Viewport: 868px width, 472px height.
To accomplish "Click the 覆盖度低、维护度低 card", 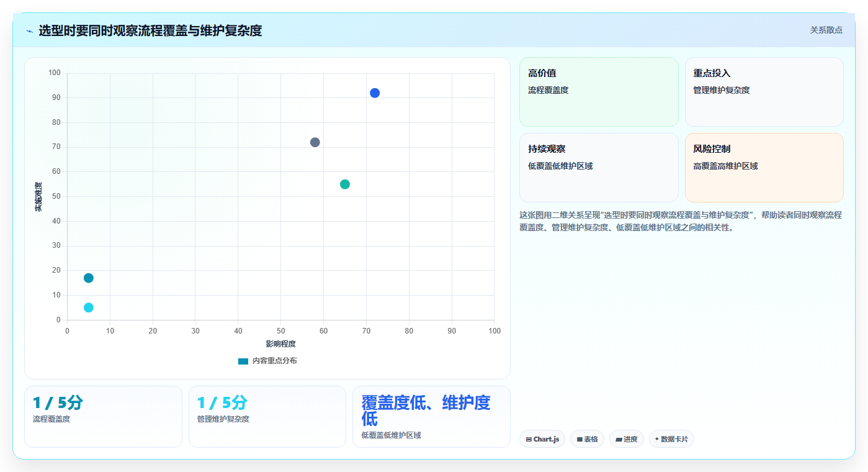I will pyautogui.click(x=431, y=417).
